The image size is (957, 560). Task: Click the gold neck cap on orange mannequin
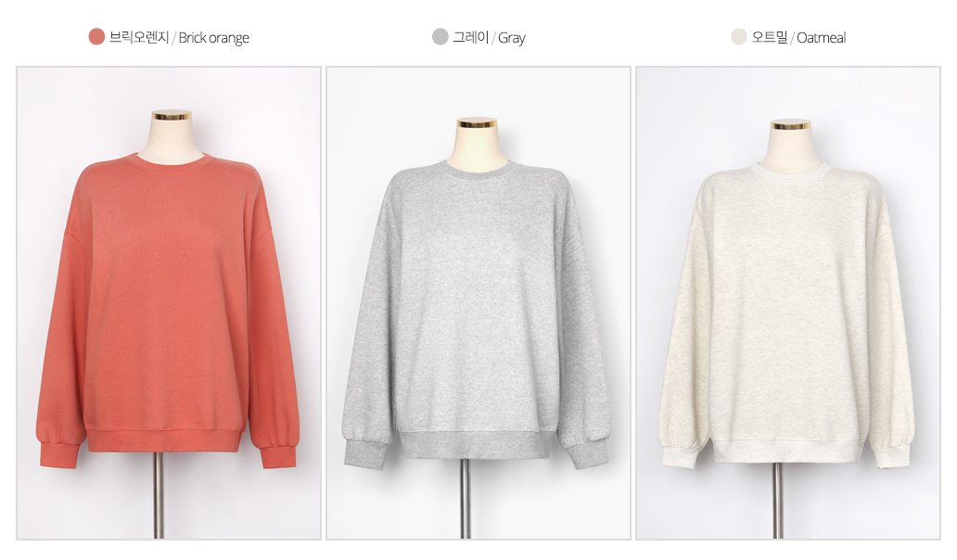click(172, 115)
